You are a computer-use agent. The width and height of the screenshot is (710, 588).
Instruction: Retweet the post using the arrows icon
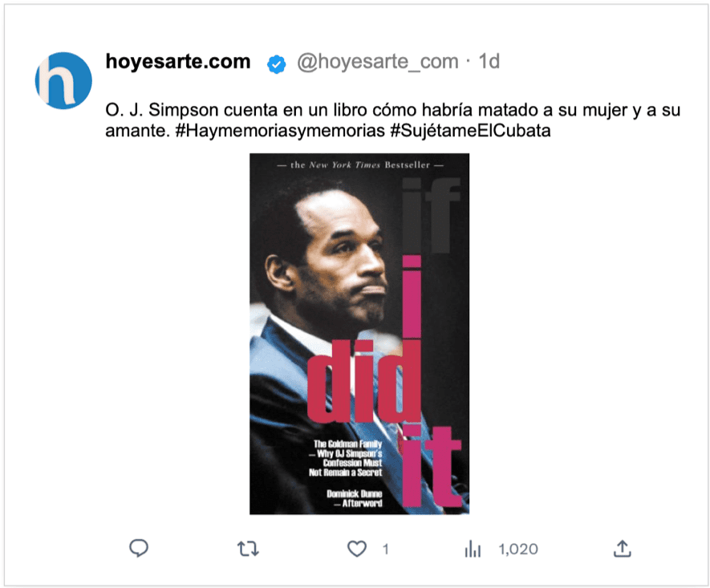[x=248, y=549]
